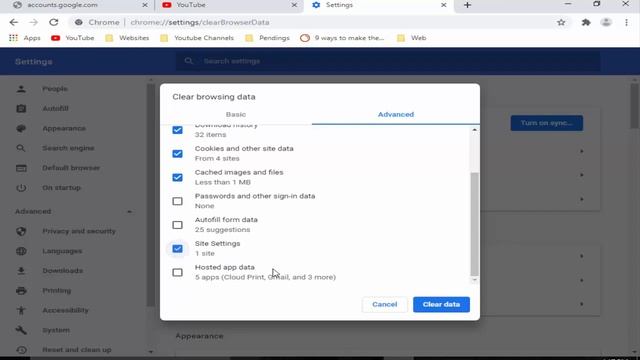Open Default browser in sidebar

(71, 168)
